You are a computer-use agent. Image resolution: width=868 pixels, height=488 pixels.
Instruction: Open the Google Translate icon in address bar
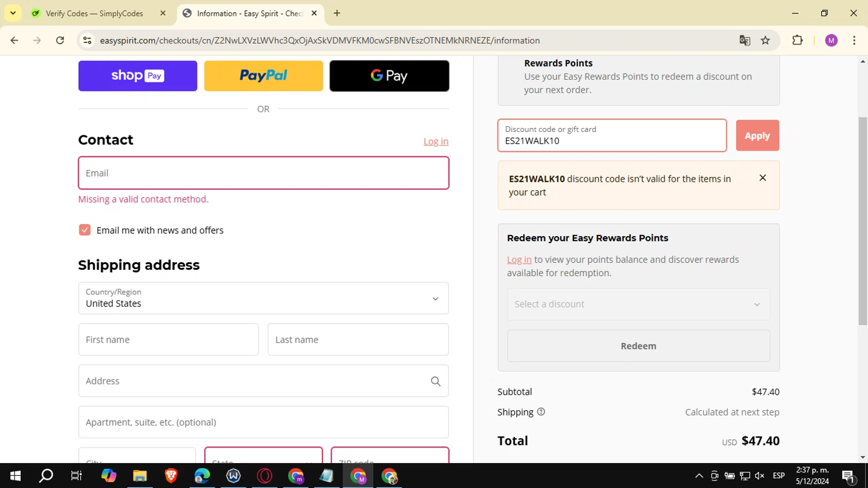point(745,41)
